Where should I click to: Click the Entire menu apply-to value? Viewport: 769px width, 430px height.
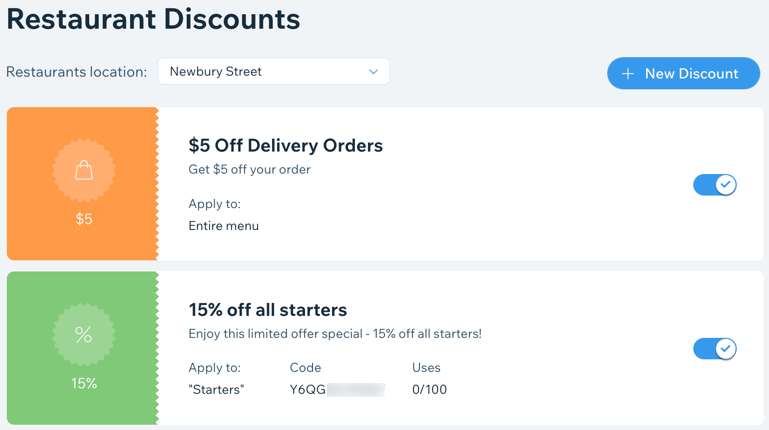[x=224, y=226]
